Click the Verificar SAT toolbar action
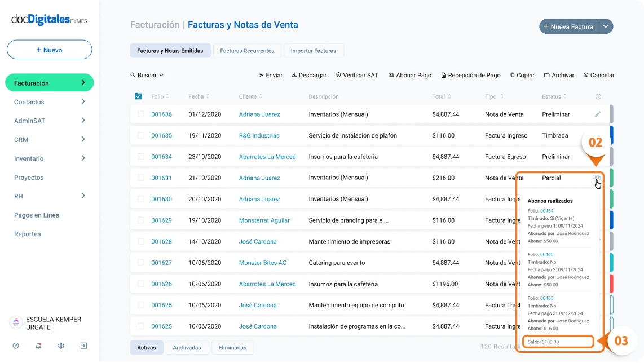The width and height of the screenshot is (644, 363). point(356,75)
